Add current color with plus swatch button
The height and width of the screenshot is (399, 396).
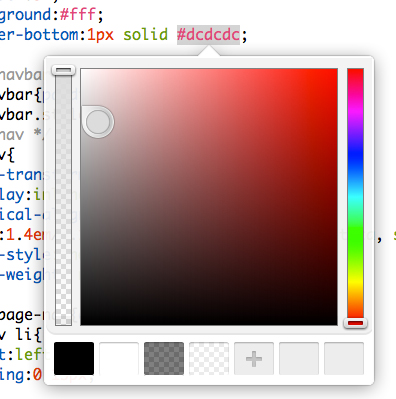coord(254,358)
